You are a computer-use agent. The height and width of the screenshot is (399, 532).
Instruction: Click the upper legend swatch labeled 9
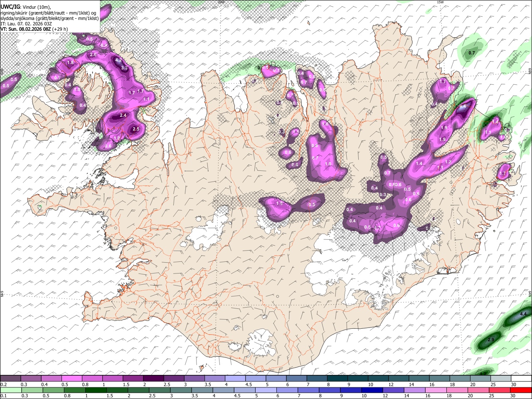click(x=357, y=379)
